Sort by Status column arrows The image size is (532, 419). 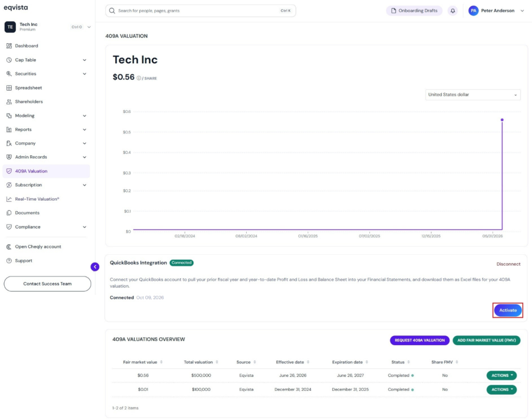pyautogui.click(x=408, y=362)
